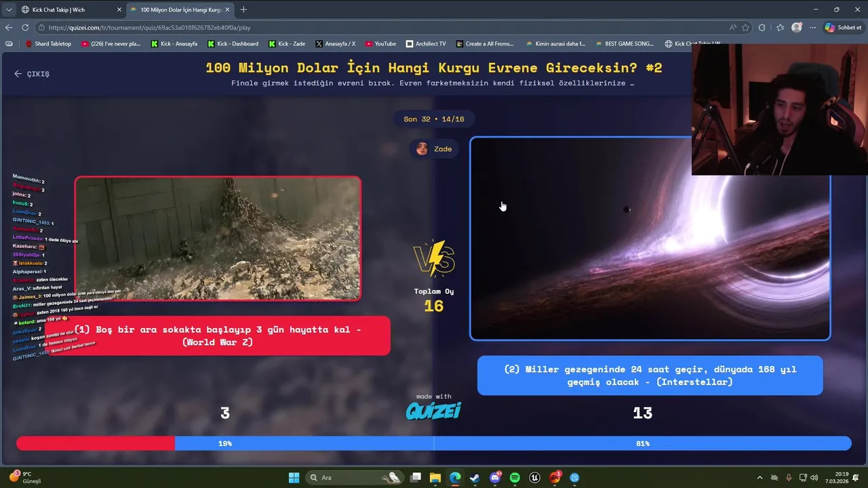This screenshot has height=488, width=868.
Task: Close the Kick Chat Takip tab
Action: coord(119,9)
